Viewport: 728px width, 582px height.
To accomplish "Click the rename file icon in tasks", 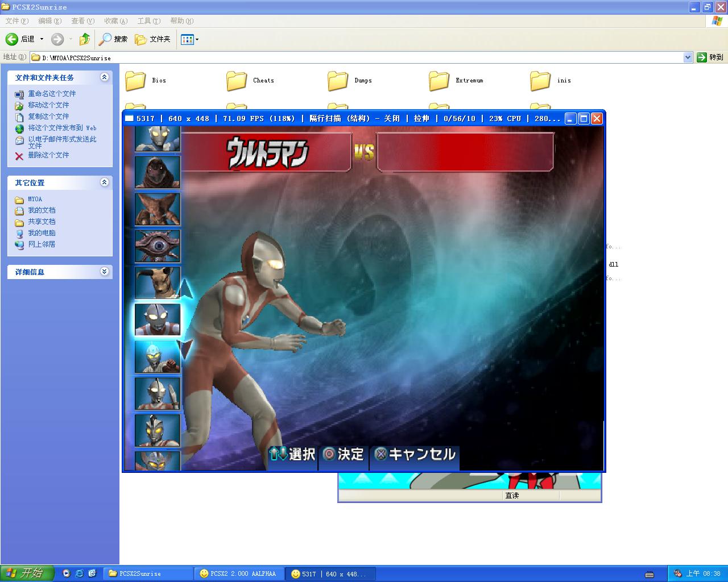I will click(x=19, y=94).
